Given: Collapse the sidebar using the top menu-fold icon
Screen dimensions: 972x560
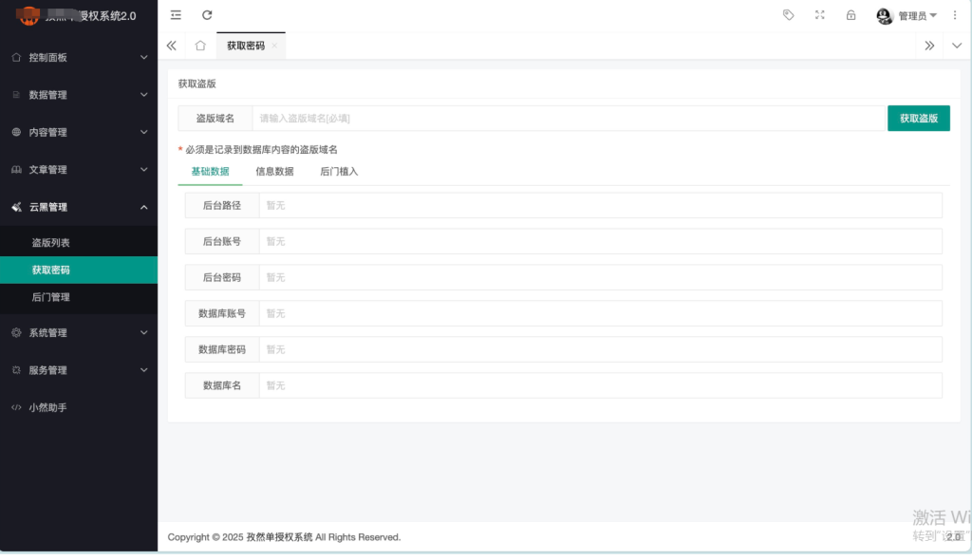Looking at the screenshot, I should (x=176, y=15).
